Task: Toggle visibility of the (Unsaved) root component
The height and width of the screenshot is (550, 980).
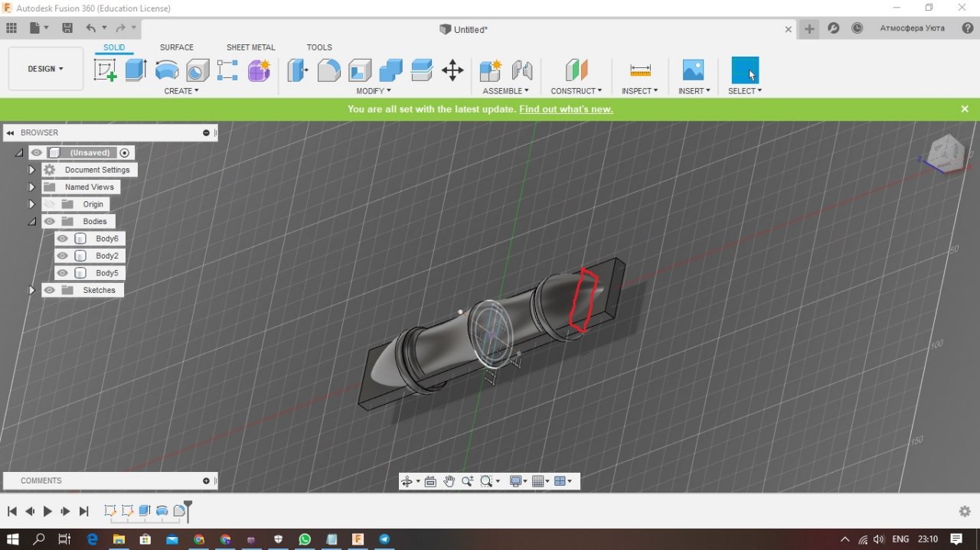Action: coord(37,153)
